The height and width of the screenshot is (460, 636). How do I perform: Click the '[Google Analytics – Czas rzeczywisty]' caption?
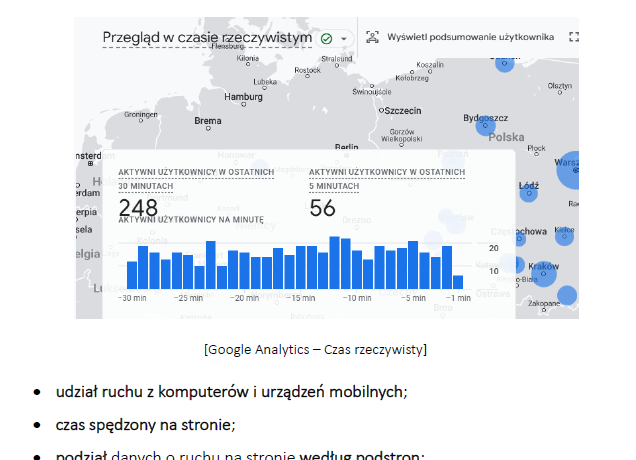coord(315,349)
